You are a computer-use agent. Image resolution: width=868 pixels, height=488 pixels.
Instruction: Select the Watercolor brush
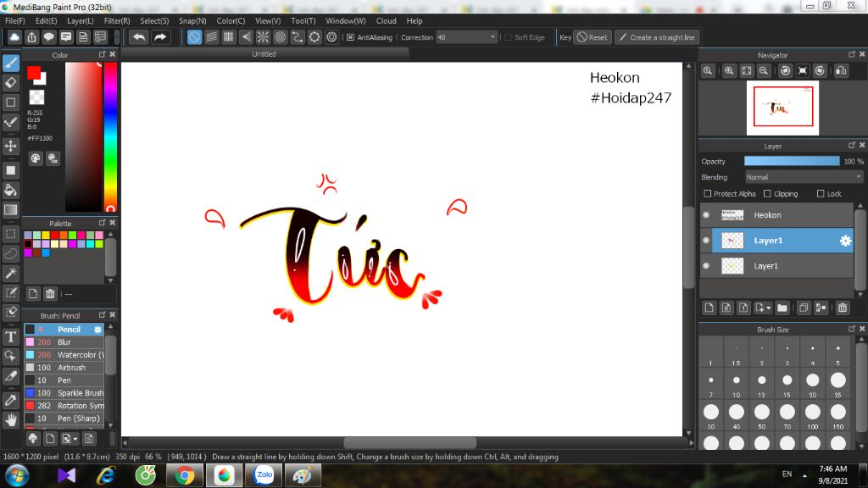tap(64, 355)
